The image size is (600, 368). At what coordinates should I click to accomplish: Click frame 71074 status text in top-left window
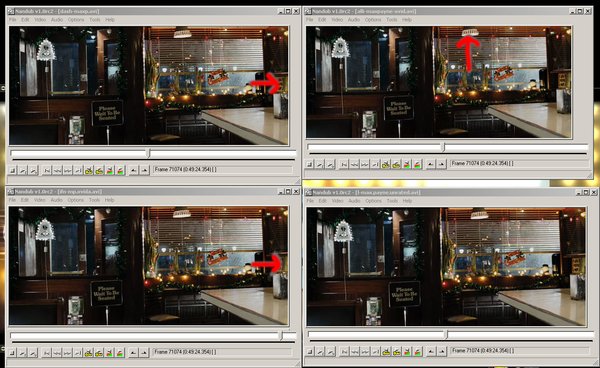(185, 169)
